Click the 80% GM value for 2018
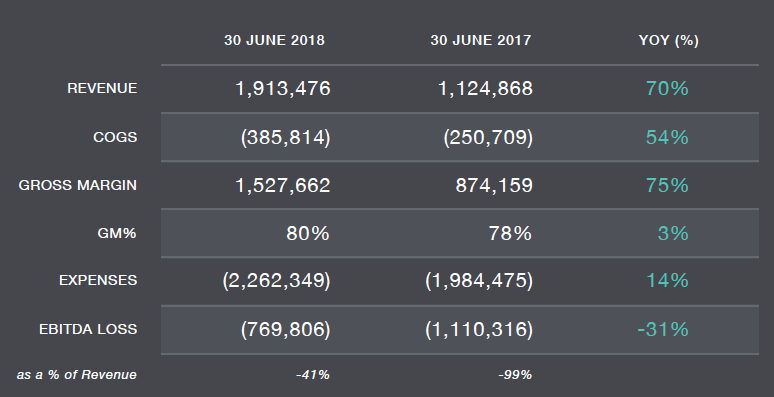Image resolution: width=774 pixels, height=397 pixels. tap(308, 233)
